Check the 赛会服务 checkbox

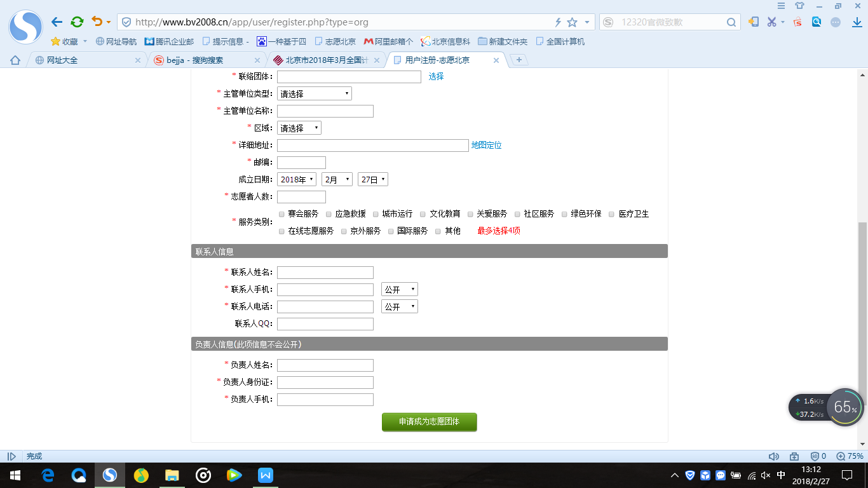(282, 214)
